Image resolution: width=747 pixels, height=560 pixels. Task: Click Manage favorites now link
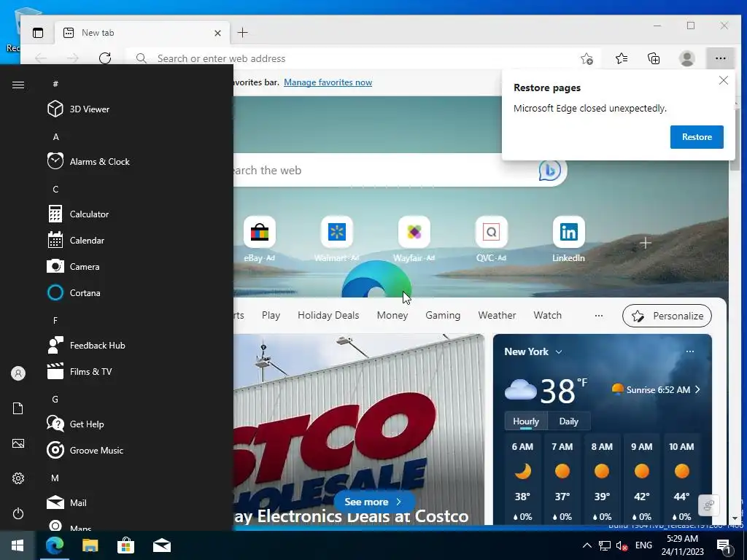328,82
